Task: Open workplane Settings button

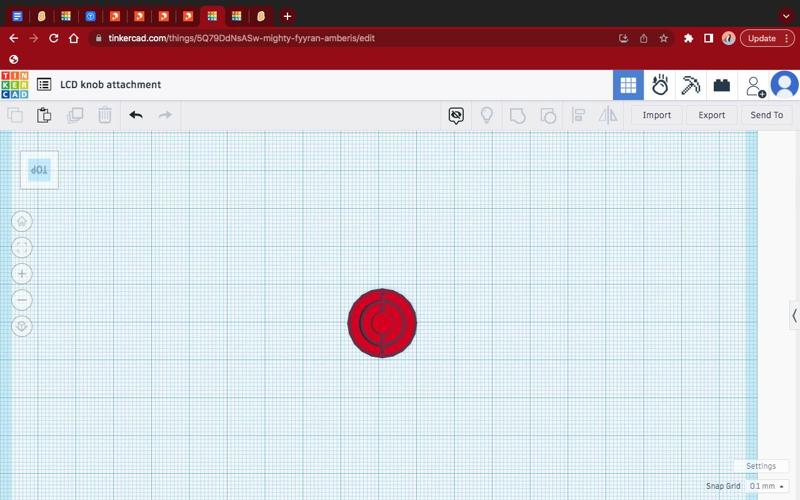Action: point(761,466)
